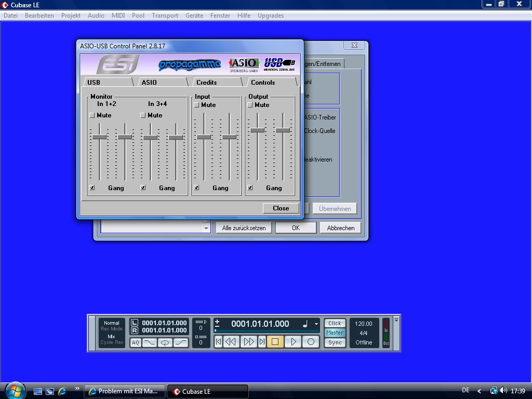Click the right locator R icon
The width and height of the screenshot is (532, 399).
pyautogui.click(x=135, y=330)
